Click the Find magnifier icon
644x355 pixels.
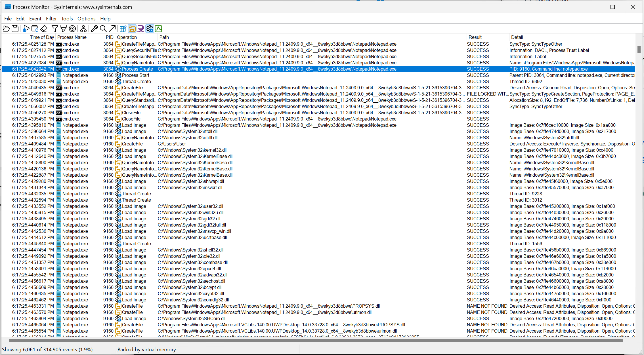coord(103,29)
